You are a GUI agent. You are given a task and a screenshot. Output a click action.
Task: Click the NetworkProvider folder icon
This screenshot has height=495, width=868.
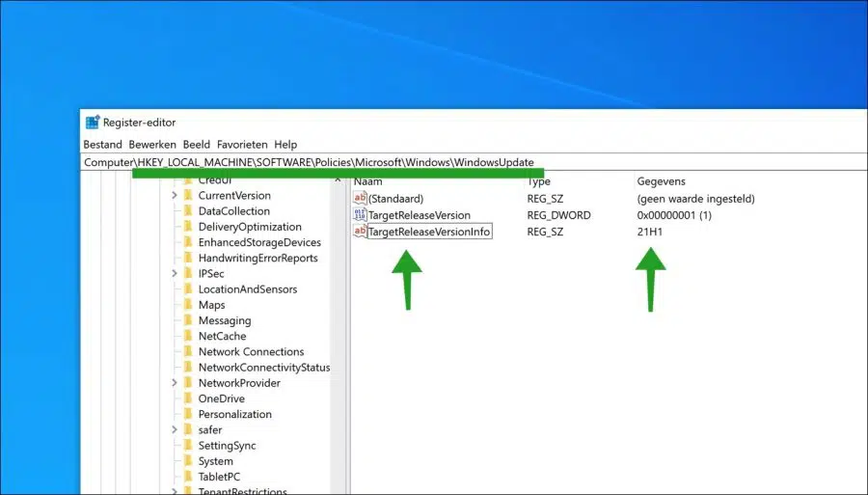[188, 383]
